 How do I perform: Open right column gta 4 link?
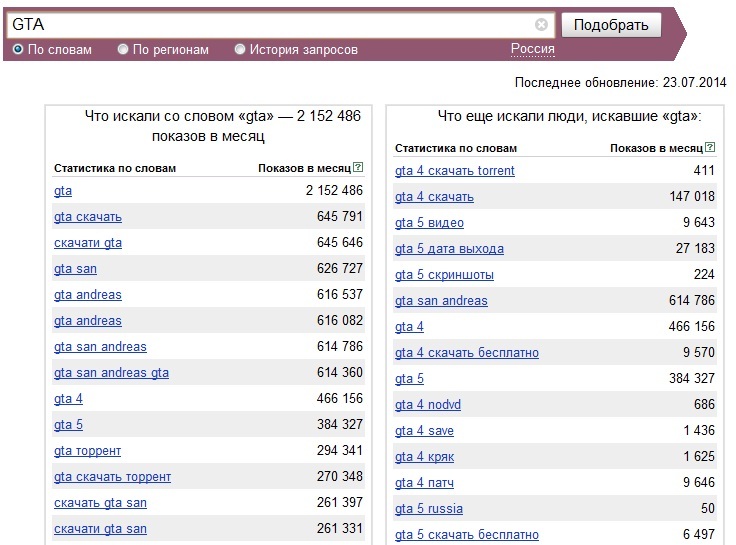point(409,327)
